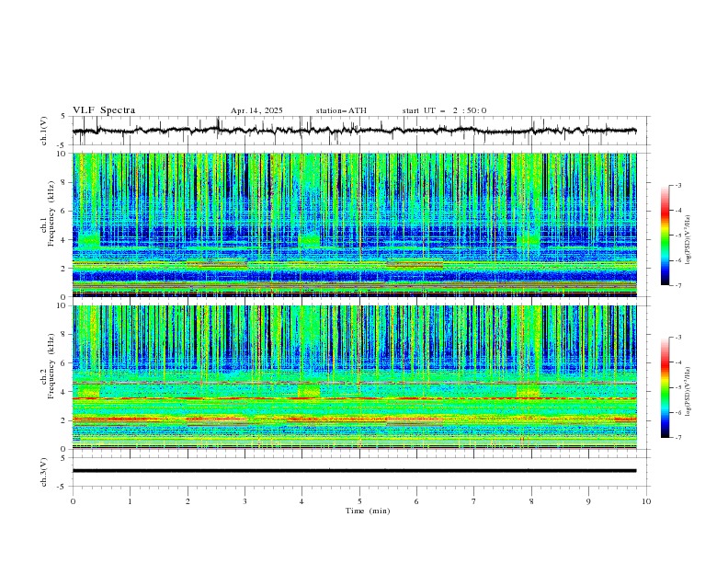Viewport: 728px width, 563px height.
Task: Click the "-5" tick on ch.1 colorbar
Action: tap(677, 236)
